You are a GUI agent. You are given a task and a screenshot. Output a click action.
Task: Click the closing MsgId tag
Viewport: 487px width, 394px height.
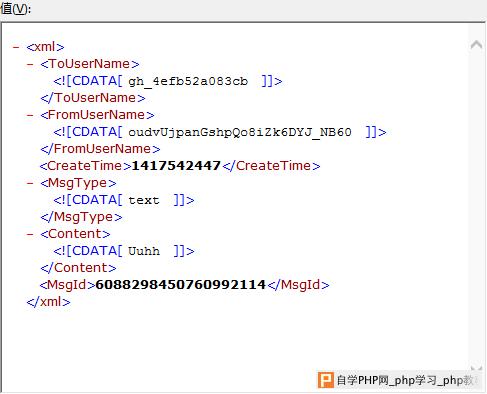pos(298,285)
